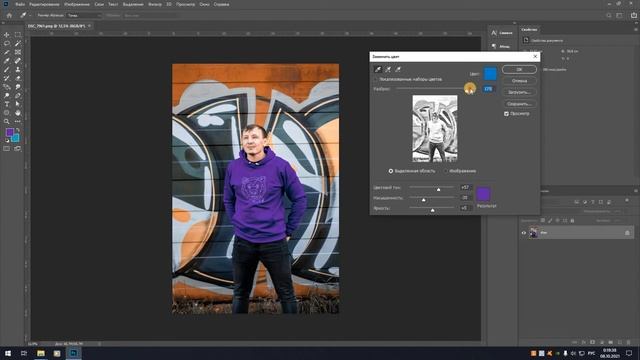This screenshot has width=640, height=360.
Task: Click the Яркость slider handle
Action: [433, 210]
